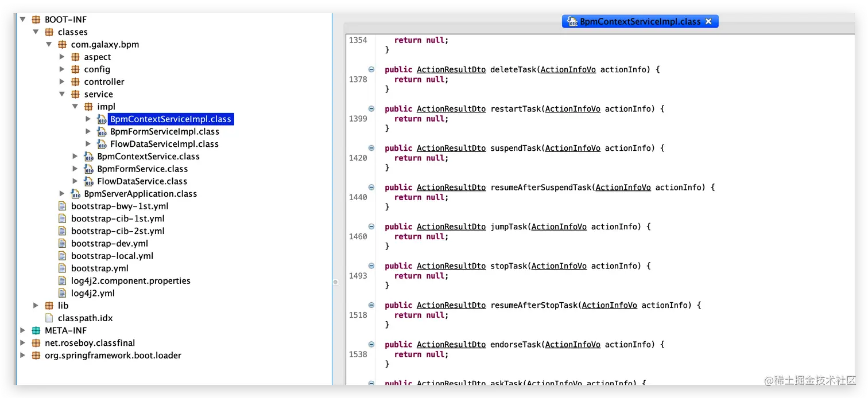Click the bootstrap-cib-1st.yml file icon
Viewport: 868px width, 398px height.
click(x=63, y=218)
